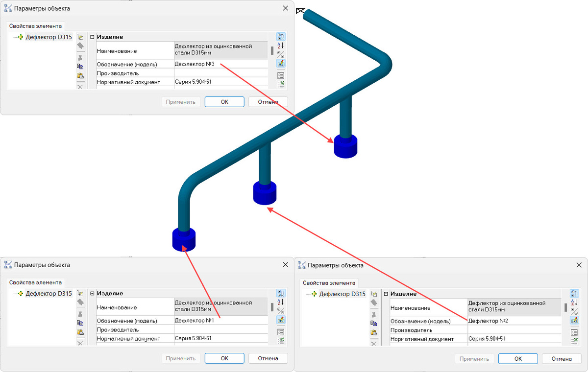Toggle categorized view in the Дефлектор №1 dialog
The width and height of the screenshot is (588, 372).
pyautogui.click(x=281, y=293)
